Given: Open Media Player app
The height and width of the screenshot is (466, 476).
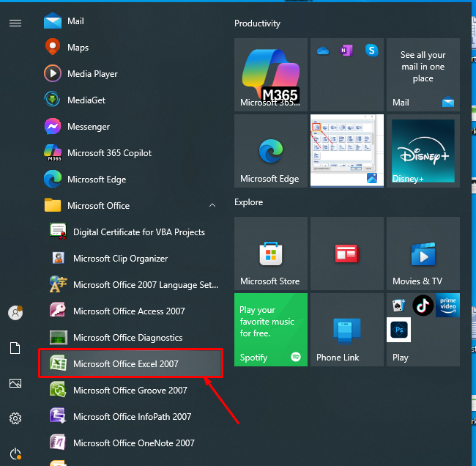Looking at the screenshot, I should click(131, 74).
